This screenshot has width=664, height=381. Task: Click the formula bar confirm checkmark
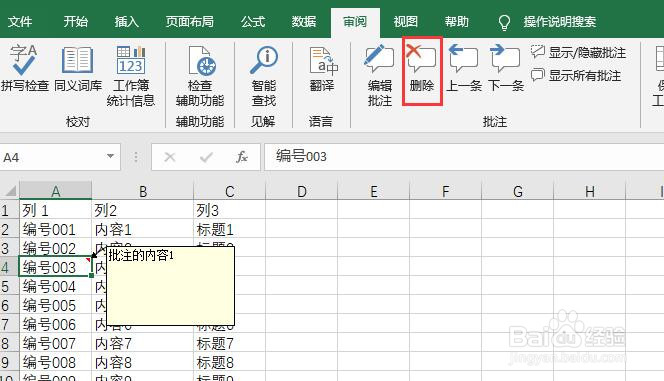click(206, 157)
